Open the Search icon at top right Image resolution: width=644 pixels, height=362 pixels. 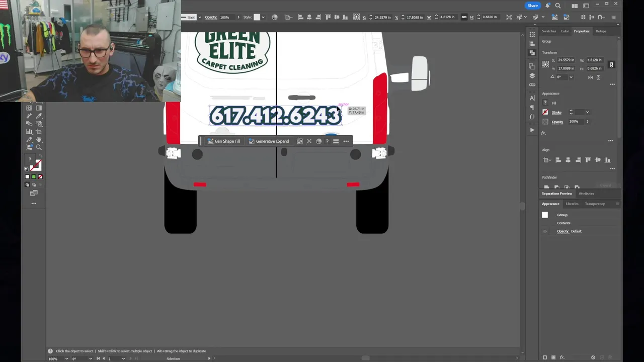pos(558,6)
